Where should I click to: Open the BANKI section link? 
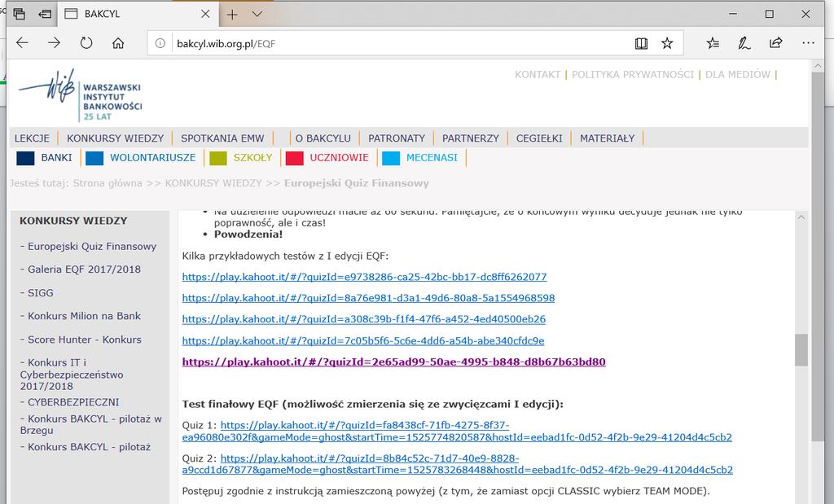[56, 157]
